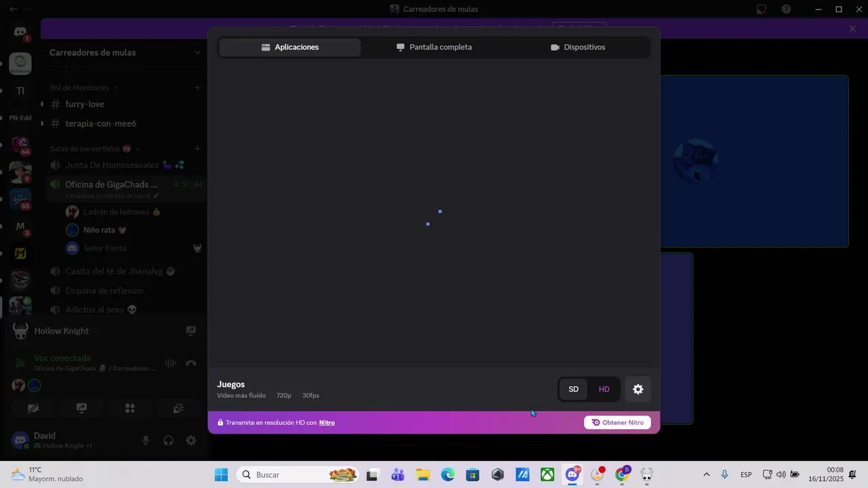Viewport: 868px width, 488px height.
Task: Open David's user profile avatar
Action: [20, 441]
